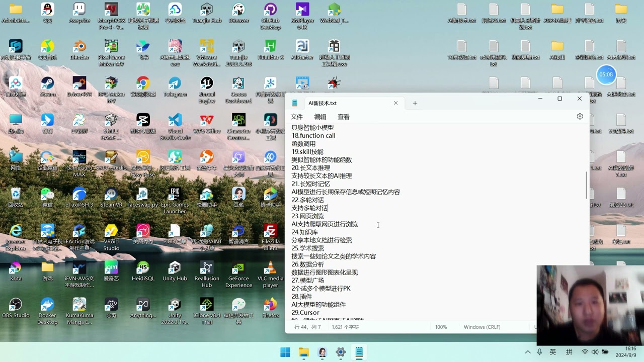This screenshot has height=362, width=644.
Task: Open the 2024AI课程 folder on desktop
Action: (557, 14)
